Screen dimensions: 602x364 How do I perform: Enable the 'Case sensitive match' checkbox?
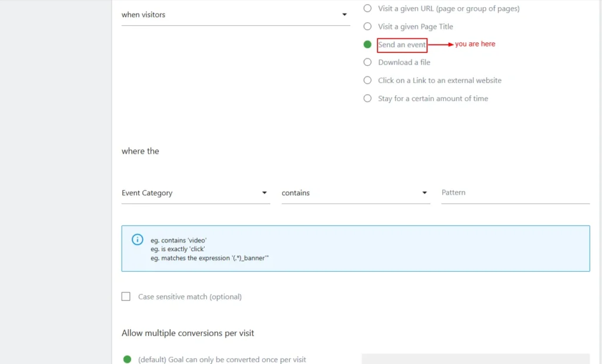click(126, 297)
